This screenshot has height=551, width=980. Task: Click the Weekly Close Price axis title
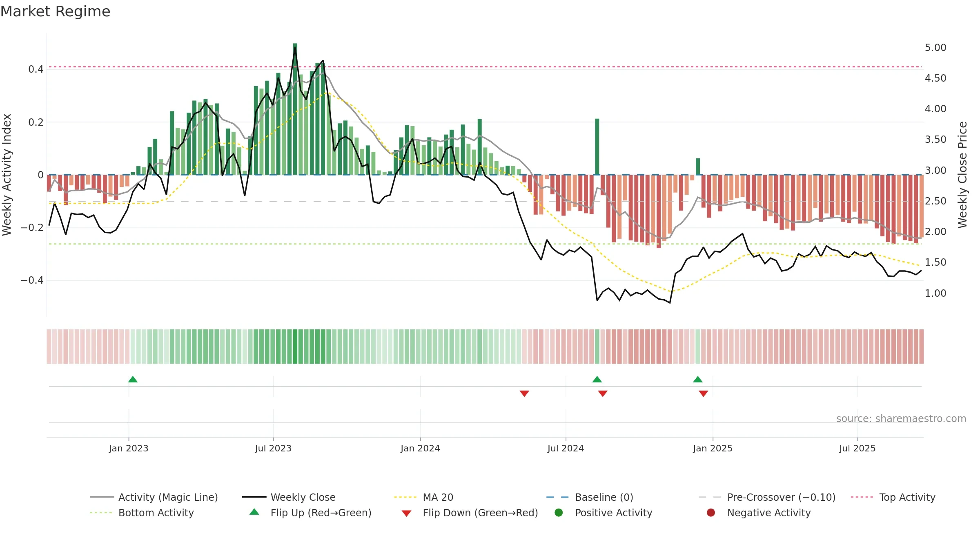[x=962, y=175]
